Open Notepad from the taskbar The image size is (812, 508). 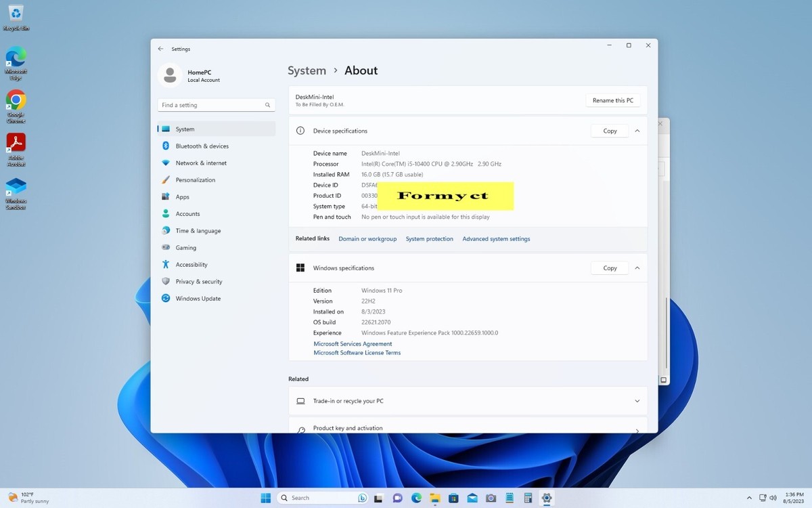click(x=510, y=498)
